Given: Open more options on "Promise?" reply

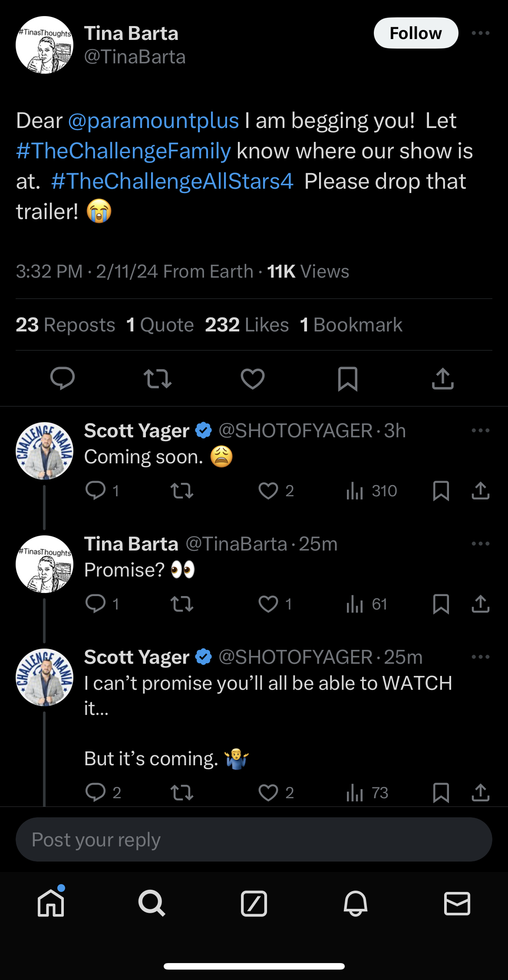Looking at the screenshot, I should click(481, 544).
